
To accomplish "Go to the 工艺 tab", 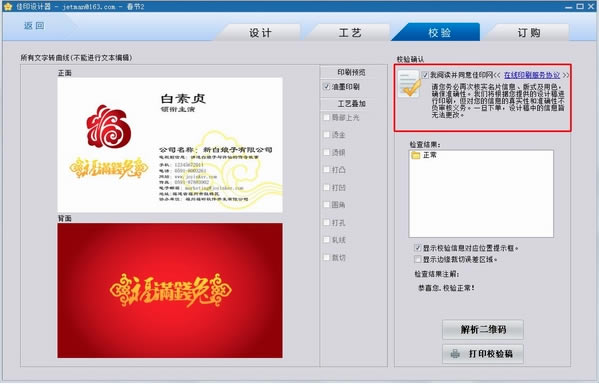I will pos(350,32).
